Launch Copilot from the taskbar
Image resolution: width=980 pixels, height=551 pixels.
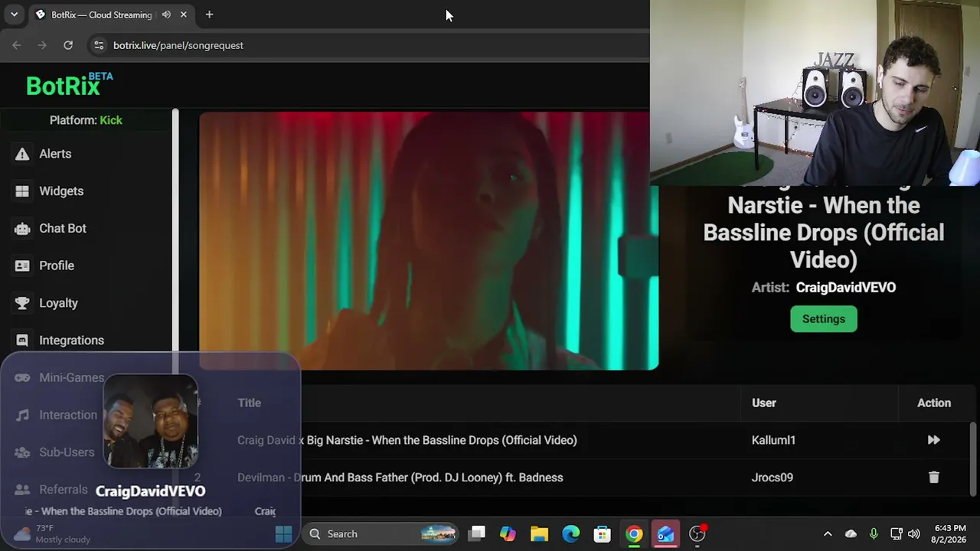[x=508, y=533]
